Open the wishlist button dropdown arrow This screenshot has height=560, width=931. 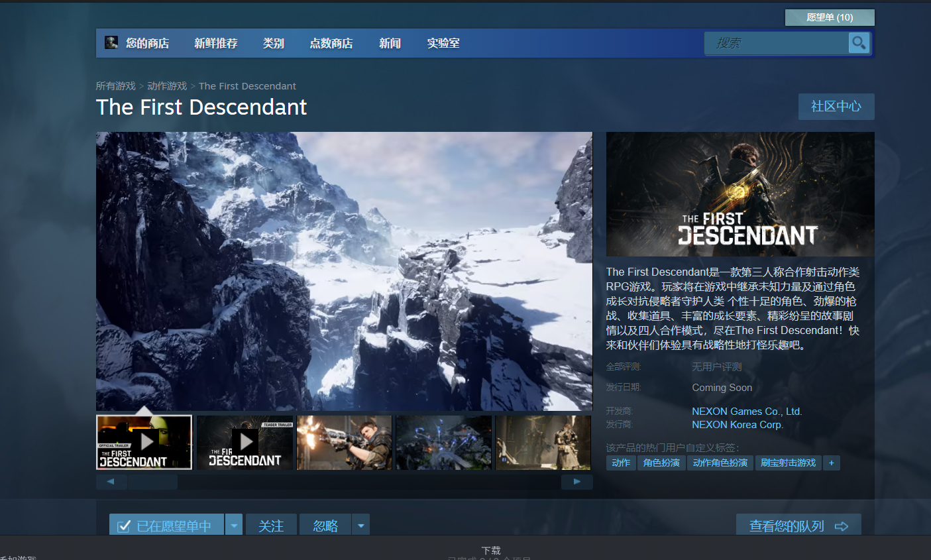click(234, 526)
